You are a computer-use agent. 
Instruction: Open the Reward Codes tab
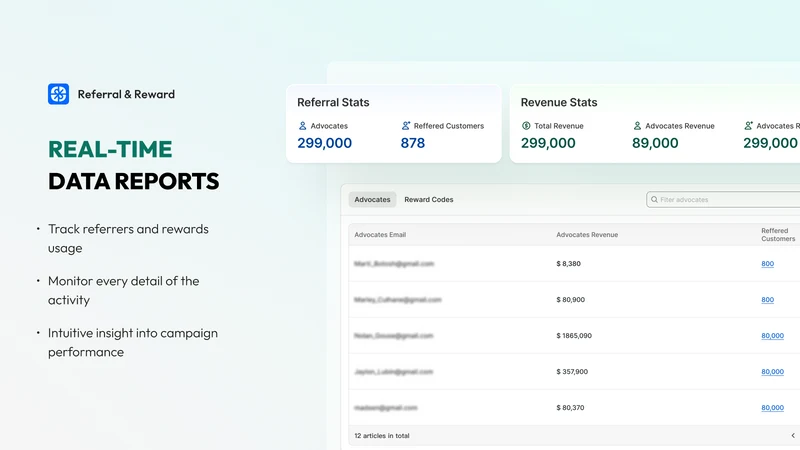[429, 199]
